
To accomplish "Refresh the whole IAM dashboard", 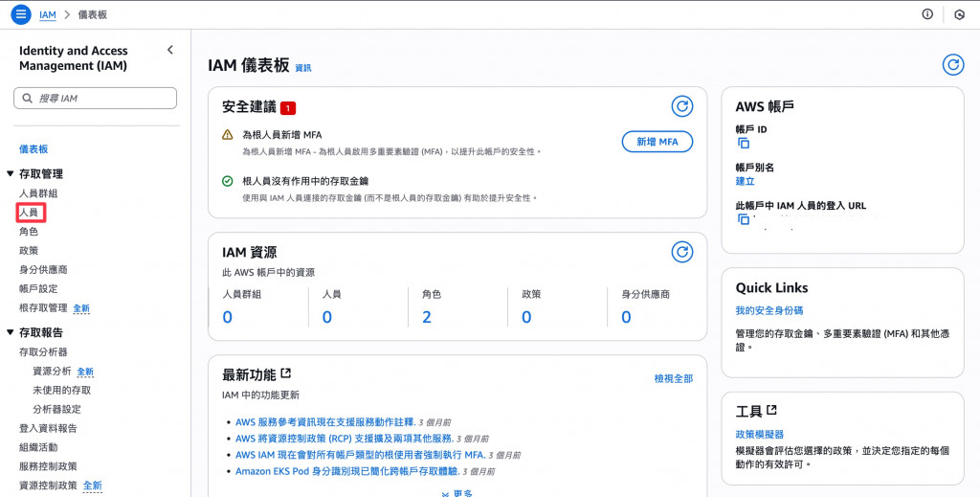I will [953, 64].
